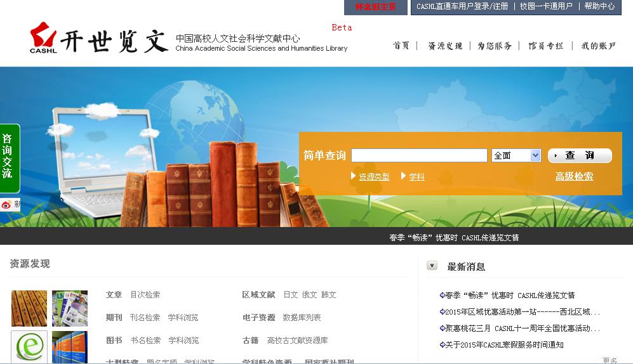Image resolution: width=633 pixels, height=364 pixels.
Task: Click the green 'e' electronic resource icon
Action: pos(29,347)
